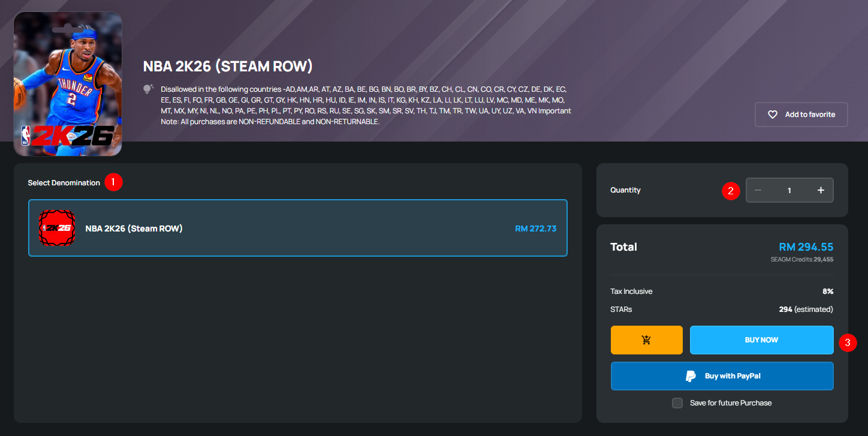Screen dimensions: 868x436
Task: Click red step marker number 1
Action: pos(113,182)
